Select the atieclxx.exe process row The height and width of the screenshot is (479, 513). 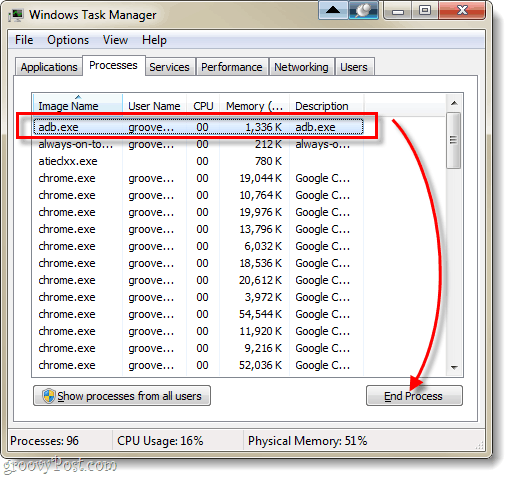(x=198, y=161)
